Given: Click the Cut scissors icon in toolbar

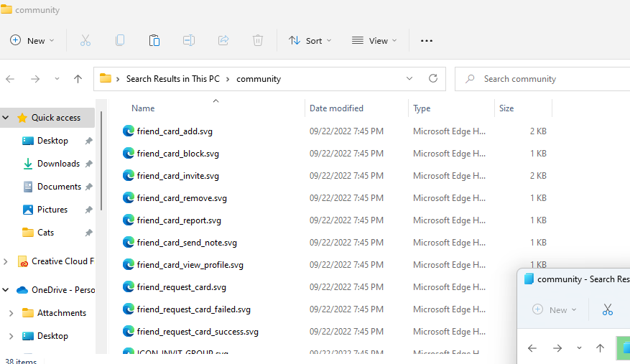Looking at the screenshot, I should point(85,41).
